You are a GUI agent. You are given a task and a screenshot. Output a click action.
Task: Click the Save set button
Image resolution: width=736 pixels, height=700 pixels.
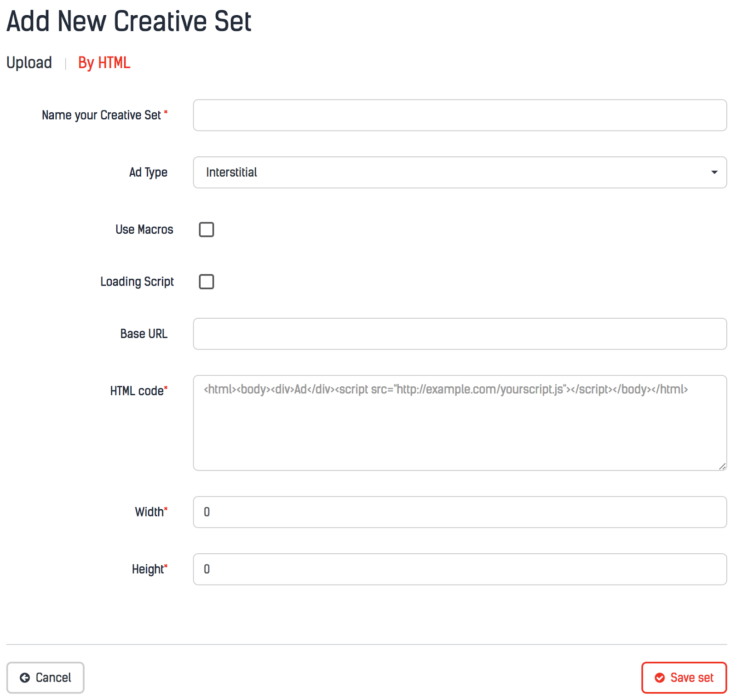point(684,677)
